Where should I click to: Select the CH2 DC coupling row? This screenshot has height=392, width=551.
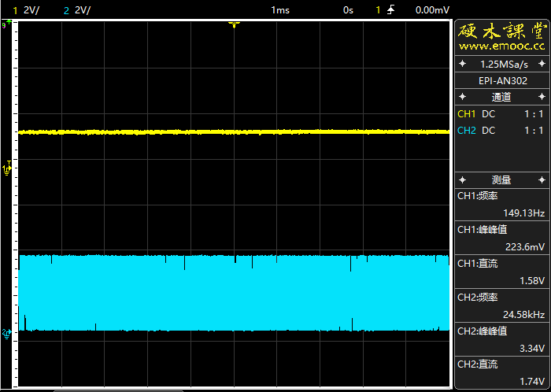[501, 130]
